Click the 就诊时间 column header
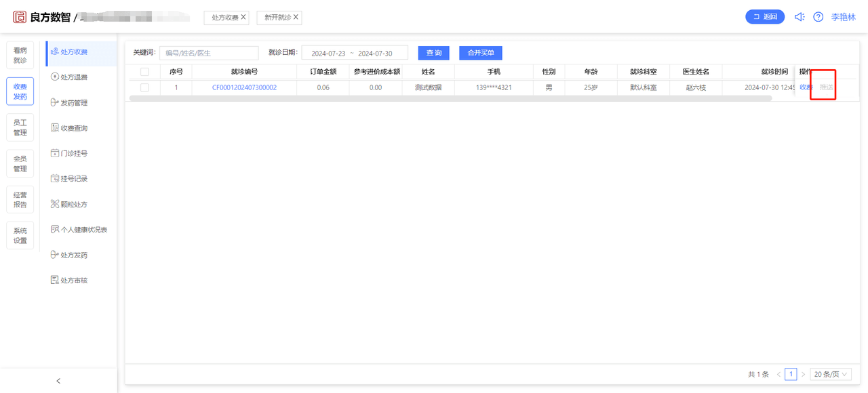The height and width of the screenshot is (393, 868). tap(774, 71)
